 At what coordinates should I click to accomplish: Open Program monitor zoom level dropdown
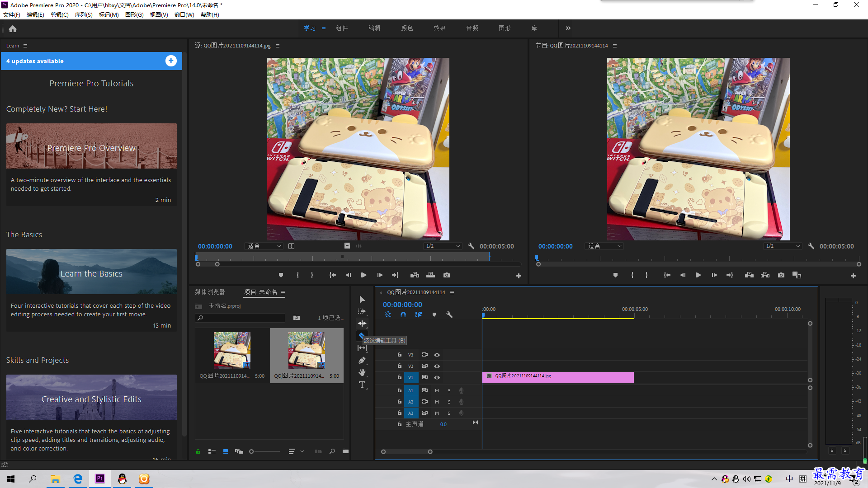604,246
